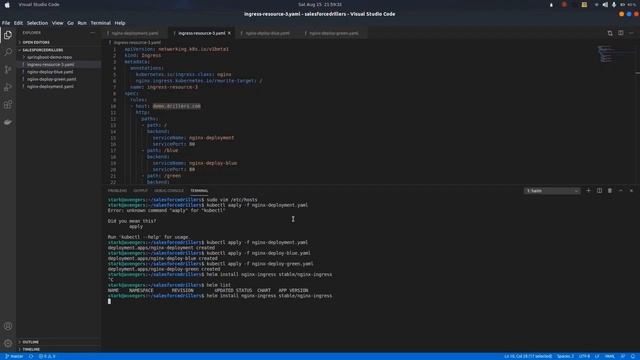Open nginx-deploy-blue.yaml in the file explorer
This screenshot has width=640, height=360.
click(x=50, y=72)
